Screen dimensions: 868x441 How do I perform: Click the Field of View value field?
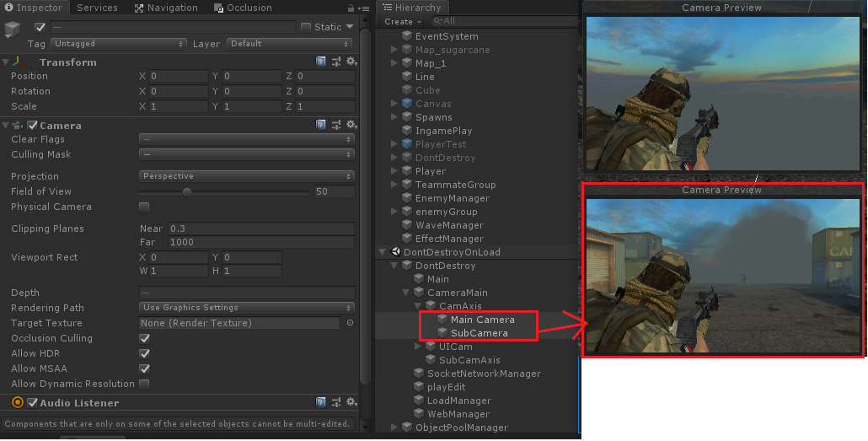click(x=335, y=191)
